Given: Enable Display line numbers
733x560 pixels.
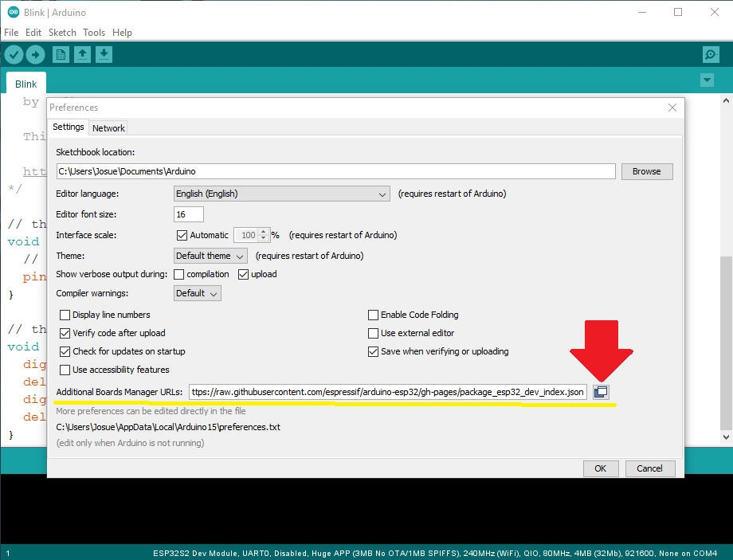Looking at the screenshot, I should tap(65, 315).
